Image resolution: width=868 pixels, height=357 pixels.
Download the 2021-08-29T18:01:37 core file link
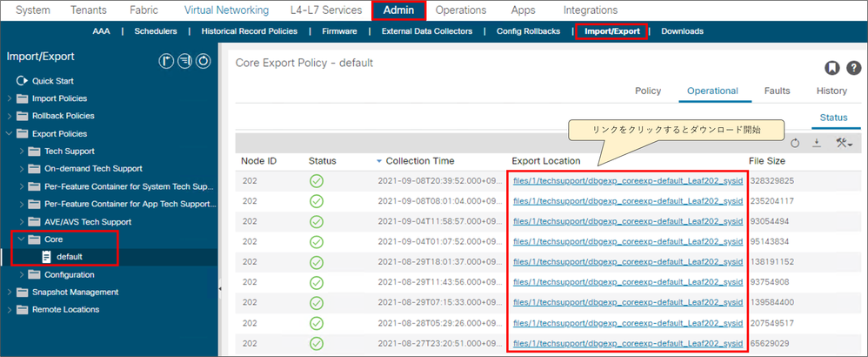pos(628,261)
